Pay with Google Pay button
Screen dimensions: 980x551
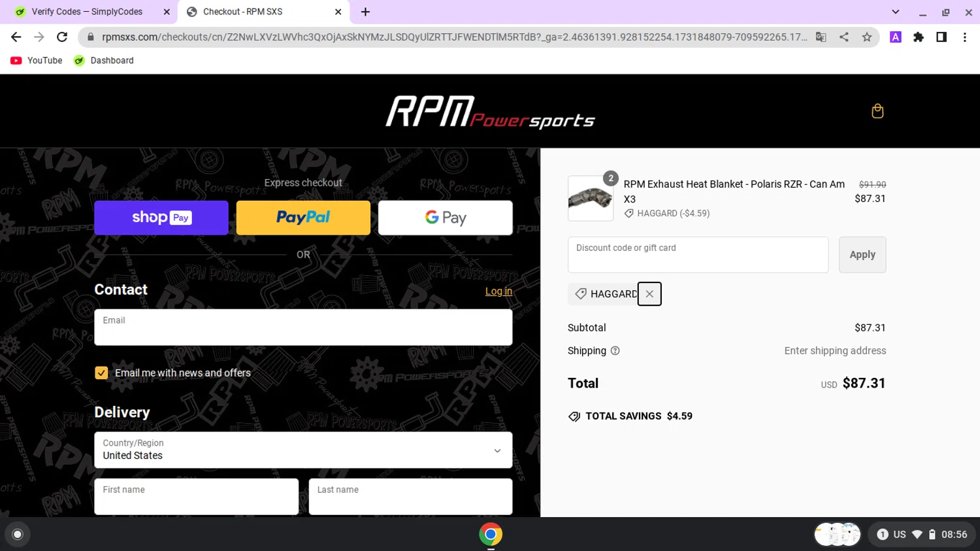[x=446, y=218]
